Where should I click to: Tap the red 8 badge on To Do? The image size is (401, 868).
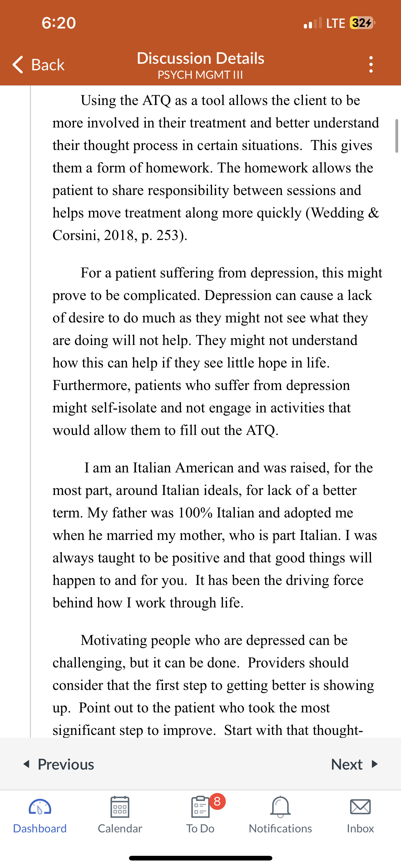[217, 801]
